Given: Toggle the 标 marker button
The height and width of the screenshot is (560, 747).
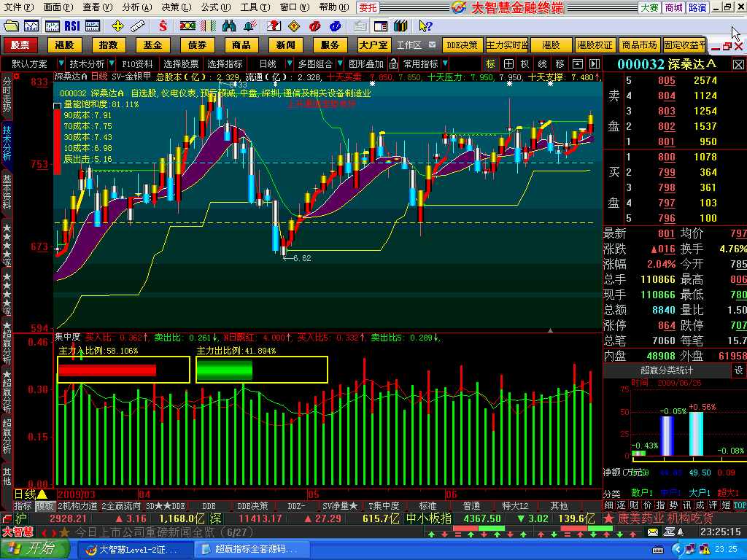Looking at the screenshot, I should pyautogui.click(x=491, y=64).
